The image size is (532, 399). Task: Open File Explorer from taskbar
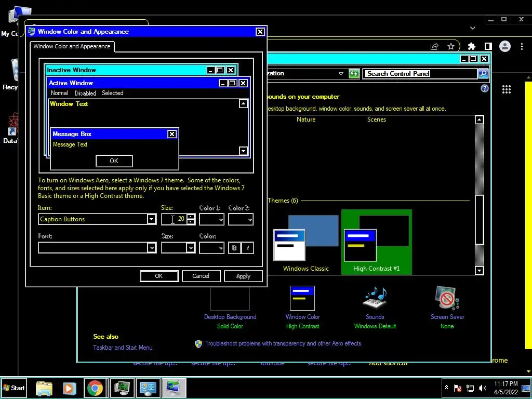(44, 388)
